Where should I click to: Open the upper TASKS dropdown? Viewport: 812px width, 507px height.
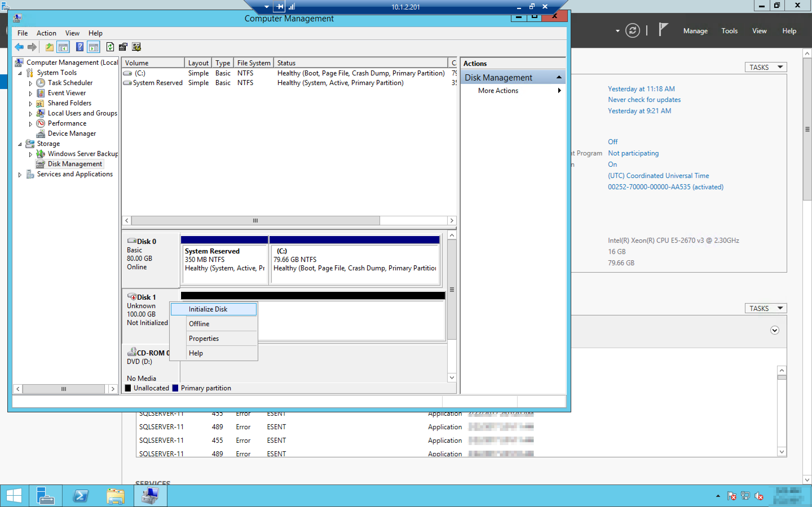(x=765, y=67)
